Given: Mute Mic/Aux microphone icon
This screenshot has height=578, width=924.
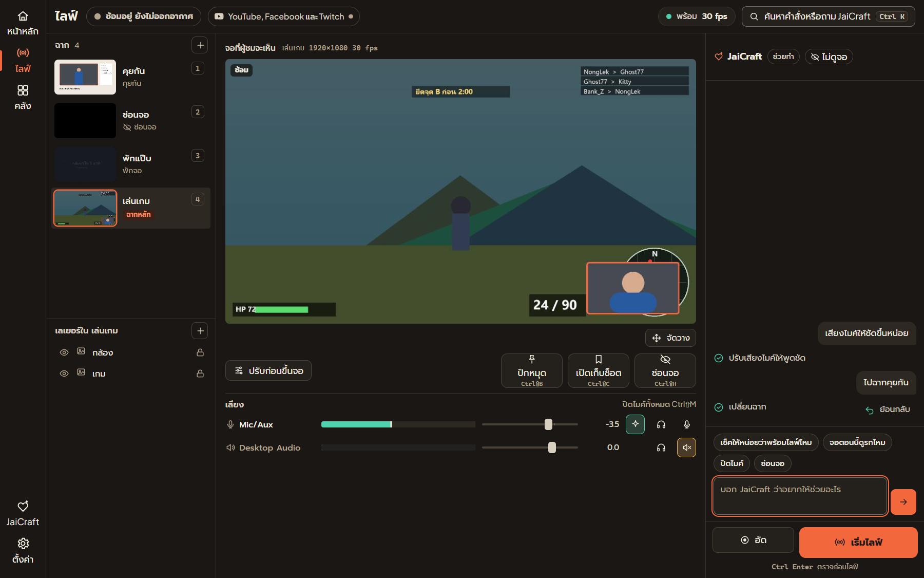Looking at the screenshot, I should tap(687, 424).
